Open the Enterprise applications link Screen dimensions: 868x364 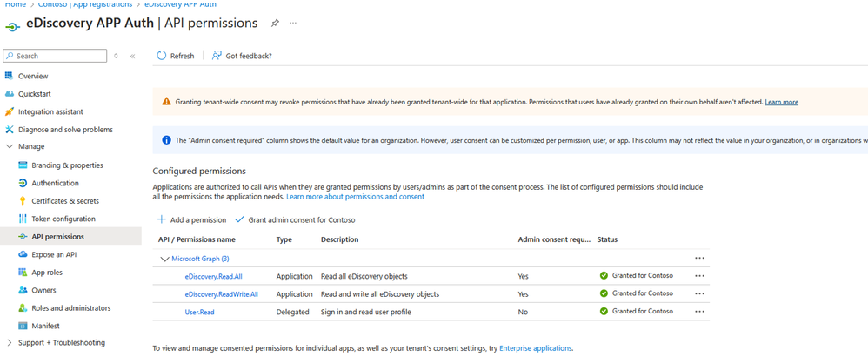[535, 348]
